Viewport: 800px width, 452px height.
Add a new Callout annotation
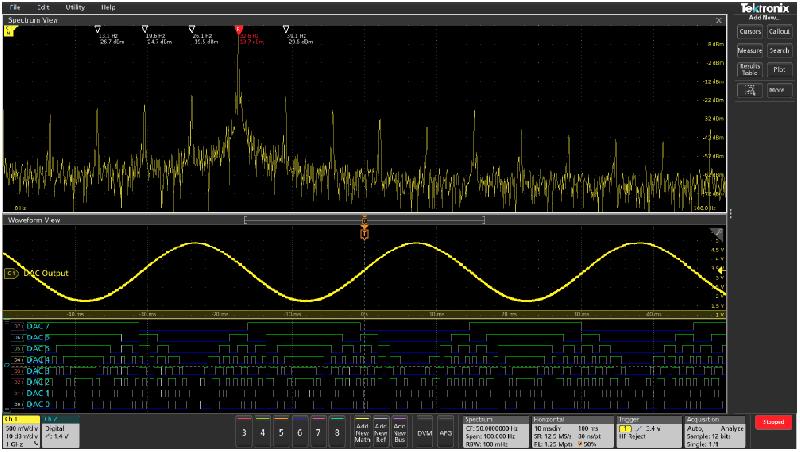tap(779, 32)
